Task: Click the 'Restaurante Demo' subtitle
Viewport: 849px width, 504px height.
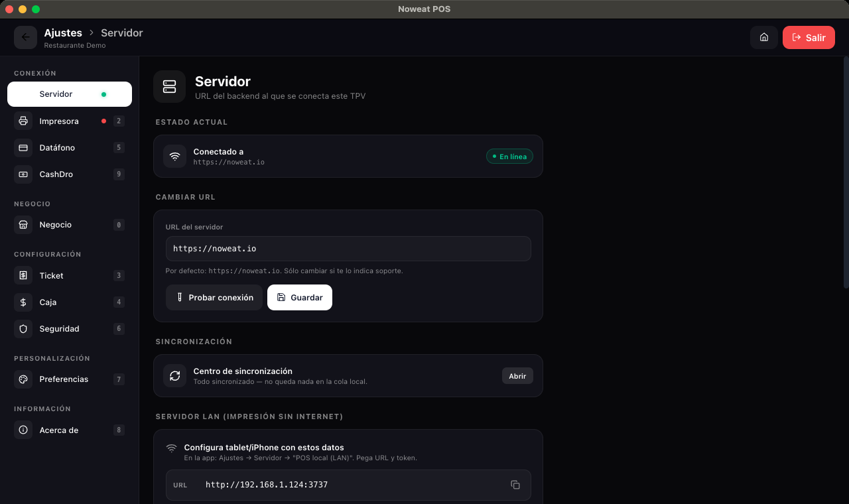Action: pyautogui.click(x=75, y=45)
